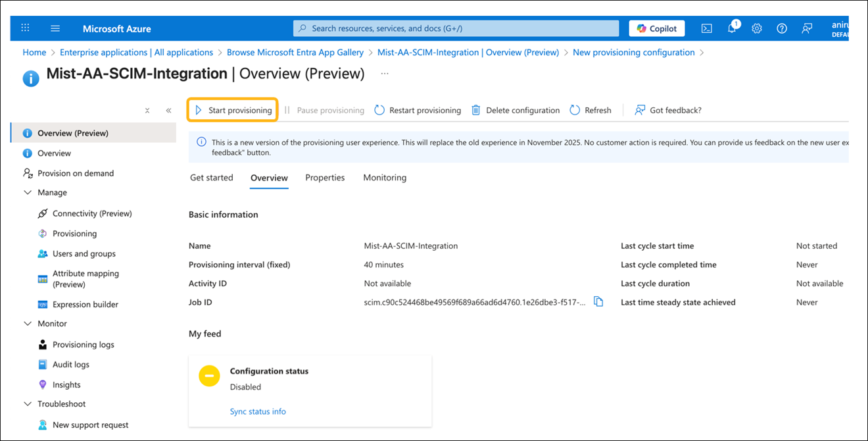Screen dimensions: 868x441
Task: Open Copilot from the top bar
Action: [x=656, y=28]
